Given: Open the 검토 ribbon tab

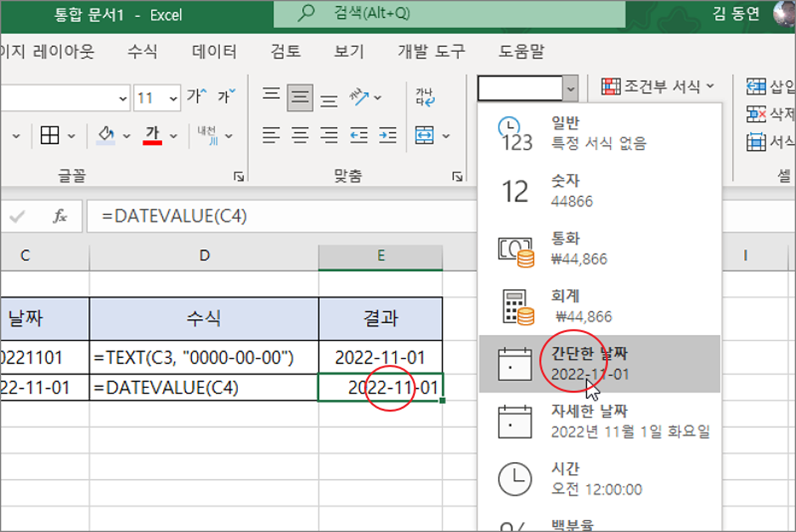Looking at the screenshot, I should click(285, 52).
